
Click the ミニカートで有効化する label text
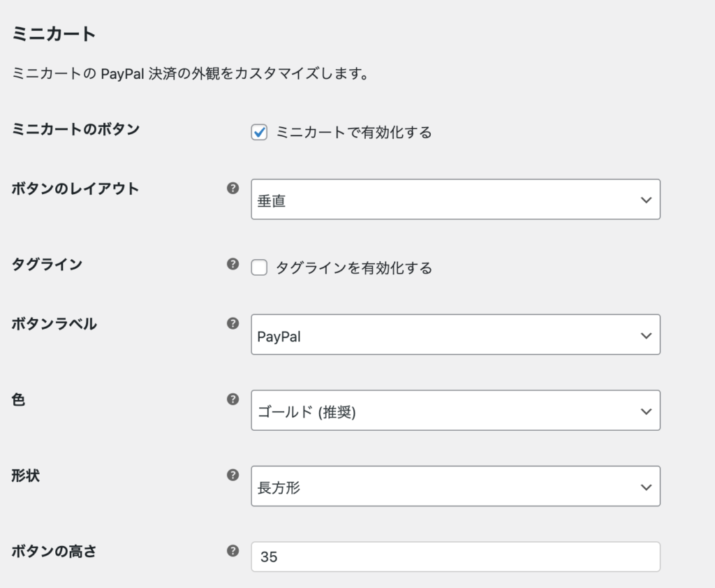pyautogui.click(x=354, y=132)
